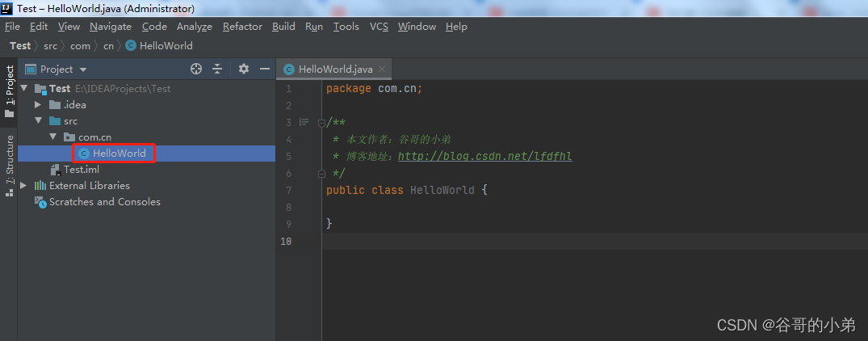Toggle the 1: Project side tool window tab
868x341 pixels.
pyautogui.click(x=10, y=91)
